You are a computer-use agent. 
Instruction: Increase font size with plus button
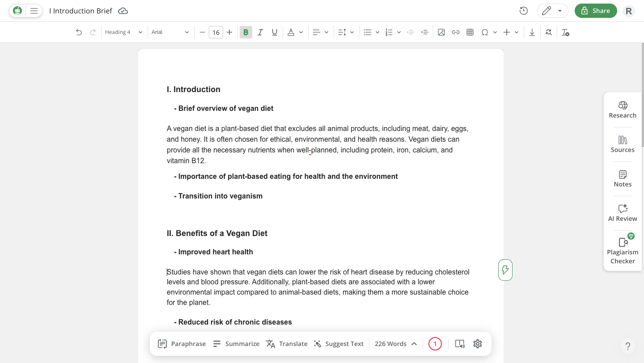(x=229, y=32)
